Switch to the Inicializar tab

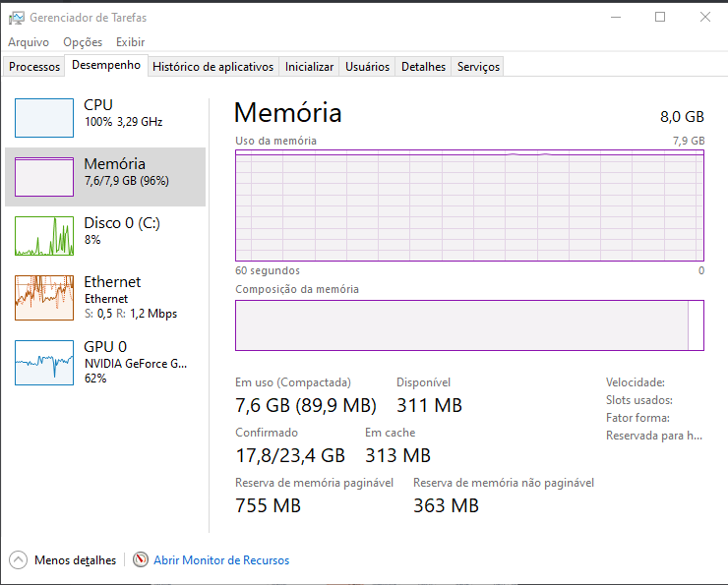[x=309, y=67]
